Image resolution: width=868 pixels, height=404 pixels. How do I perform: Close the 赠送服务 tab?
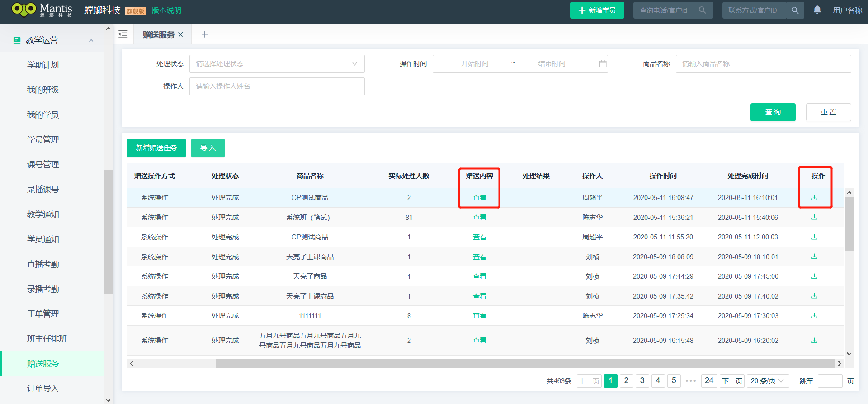point(180,35)
